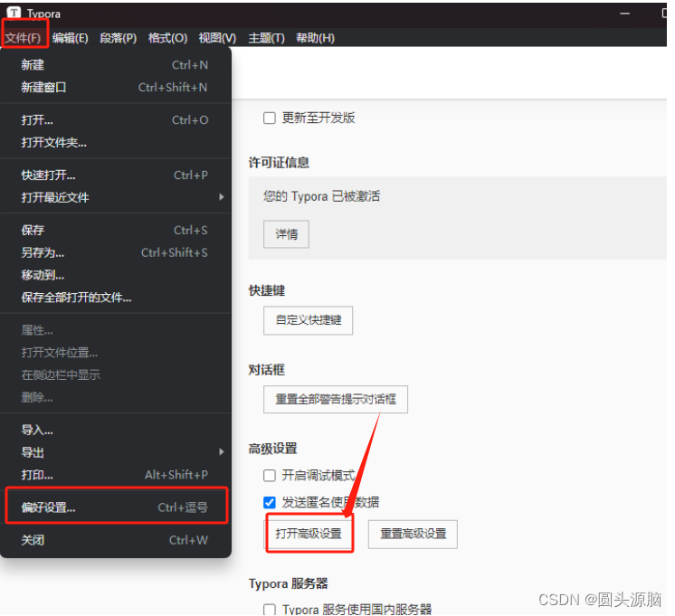Open the 段落(P) menu
This screenshot has height=616, width=675.
point(119,38)
